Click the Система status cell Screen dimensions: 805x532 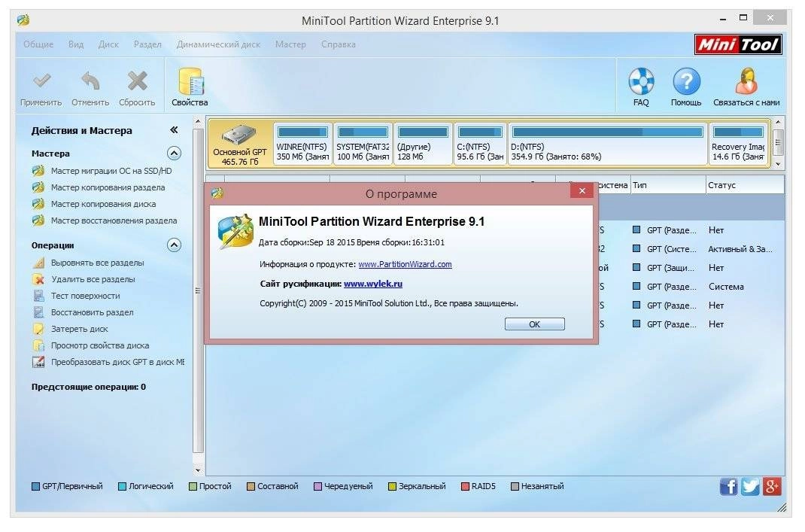point(726,287)
